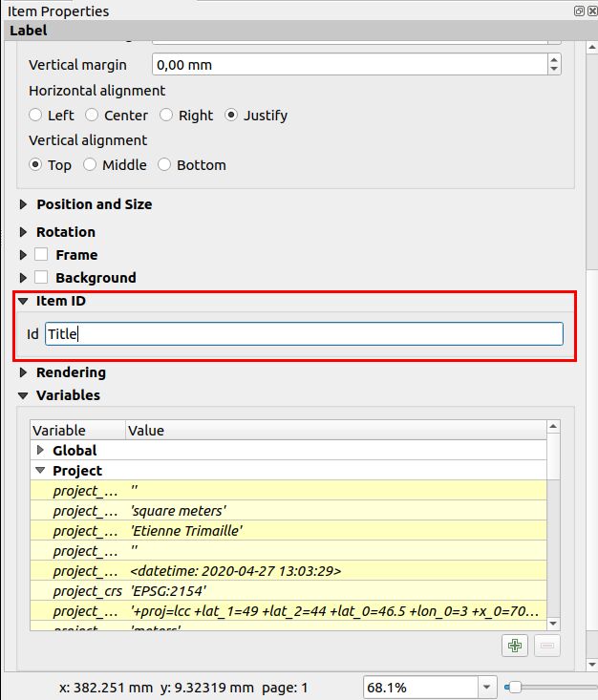
Task: Click the green plus add variable button
Action: pyautogui.click(x=515, y=646)
